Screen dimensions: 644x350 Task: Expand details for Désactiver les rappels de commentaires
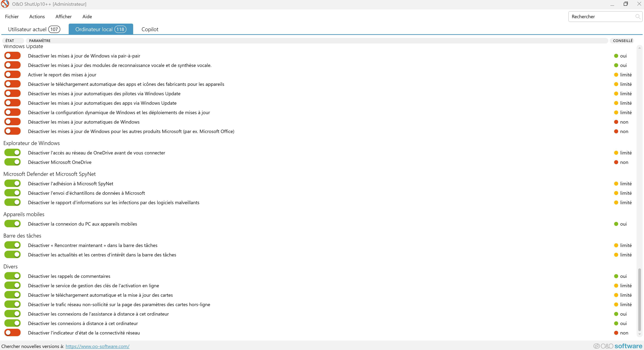(69, 276)
